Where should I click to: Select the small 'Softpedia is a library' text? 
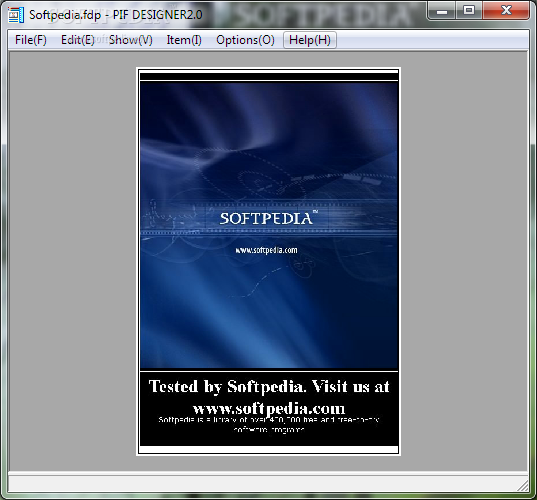[x=269, y=424]
